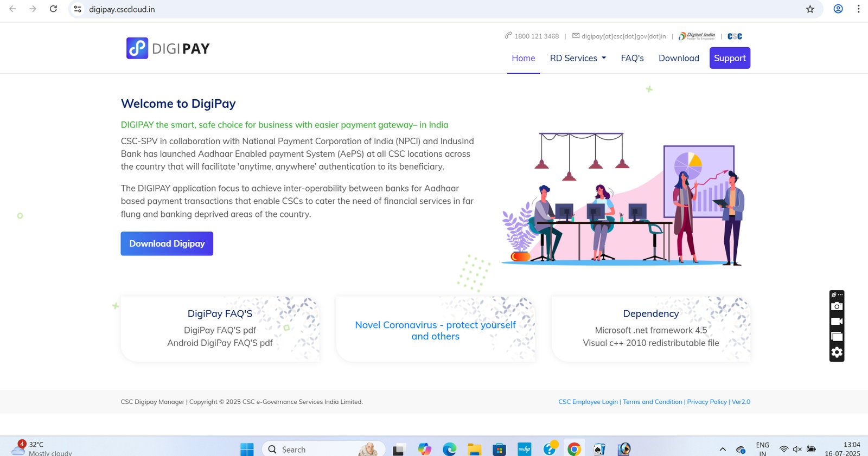Screen dimensions: 868x456
Task: Open the media player app in taskbar
Action: [x=624, y=449]
